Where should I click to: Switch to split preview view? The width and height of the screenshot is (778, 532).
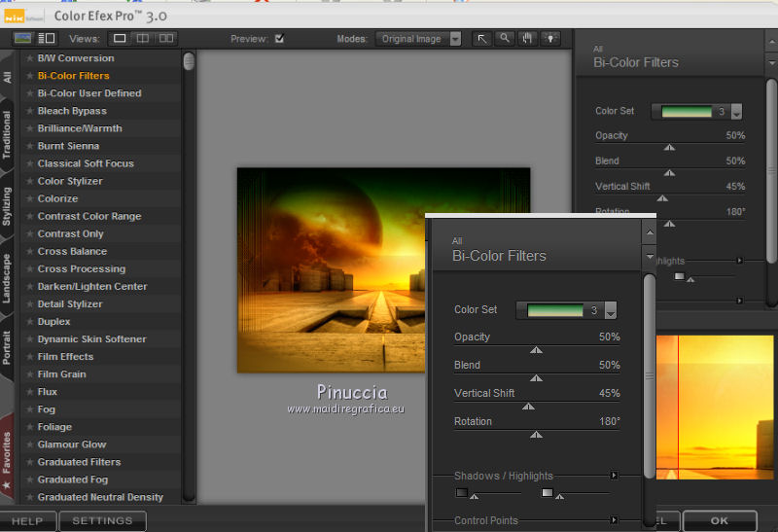[x=143, y=39]
